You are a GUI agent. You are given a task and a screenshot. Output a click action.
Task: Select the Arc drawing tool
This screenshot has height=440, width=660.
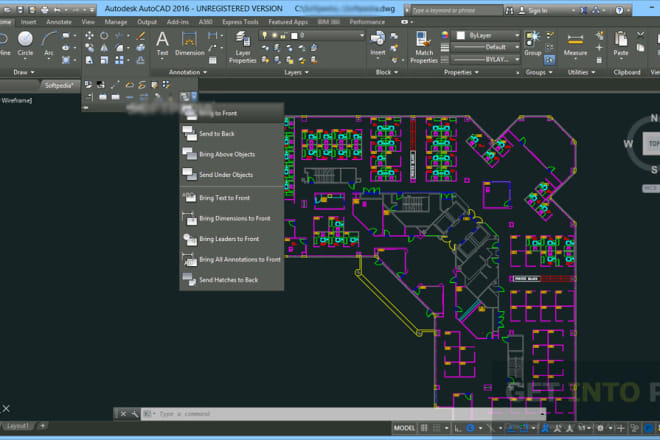48,43
